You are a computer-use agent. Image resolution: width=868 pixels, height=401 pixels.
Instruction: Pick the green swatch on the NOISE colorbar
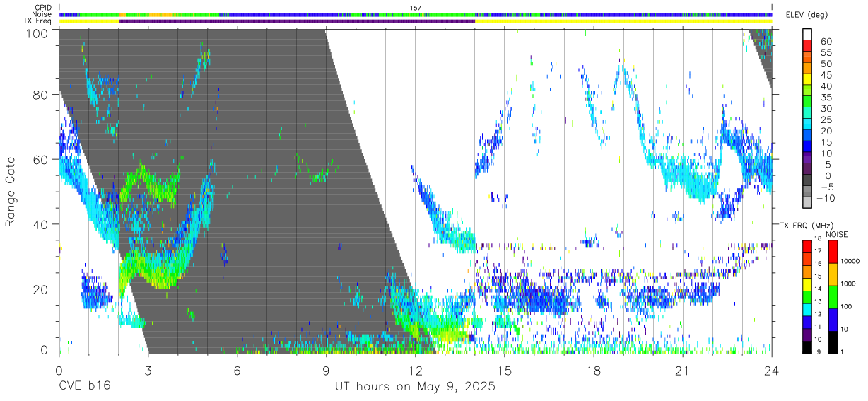click(833, 296)
